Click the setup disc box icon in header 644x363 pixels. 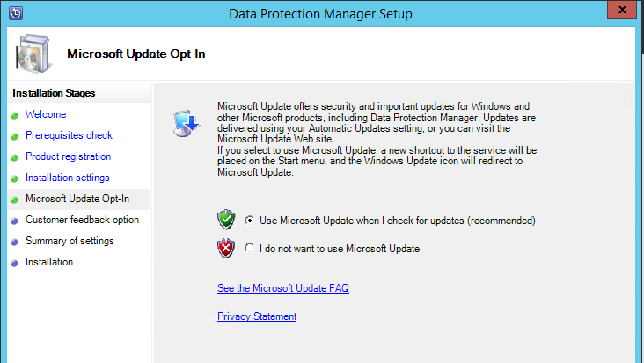33,54
